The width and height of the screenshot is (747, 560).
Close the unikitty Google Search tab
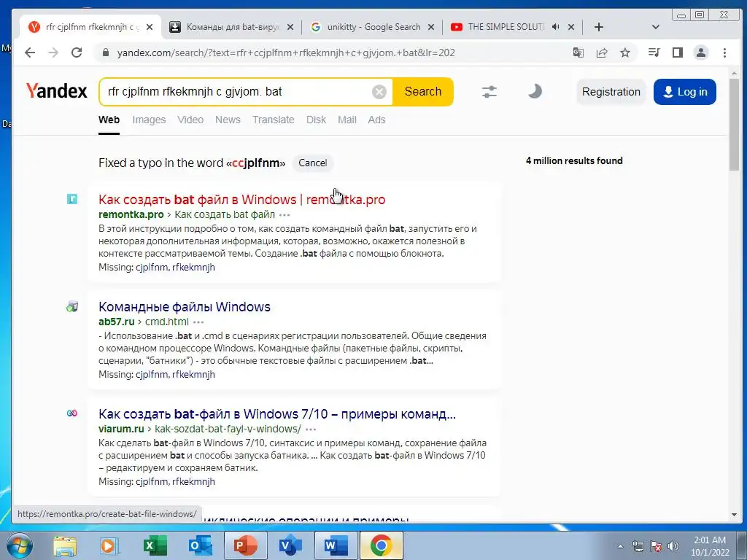tap(431, 27)
